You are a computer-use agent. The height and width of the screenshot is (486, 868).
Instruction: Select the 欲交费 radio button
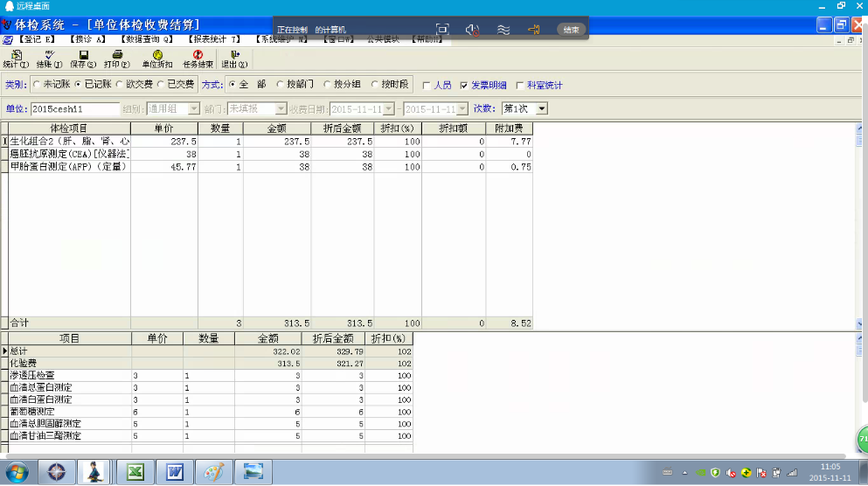(x=120, y=84)
